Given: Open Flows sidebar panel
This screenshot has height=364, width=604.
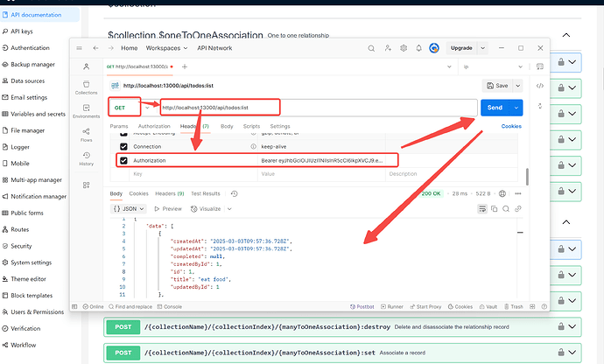Looking at the screenshot, I should (87, 135).
